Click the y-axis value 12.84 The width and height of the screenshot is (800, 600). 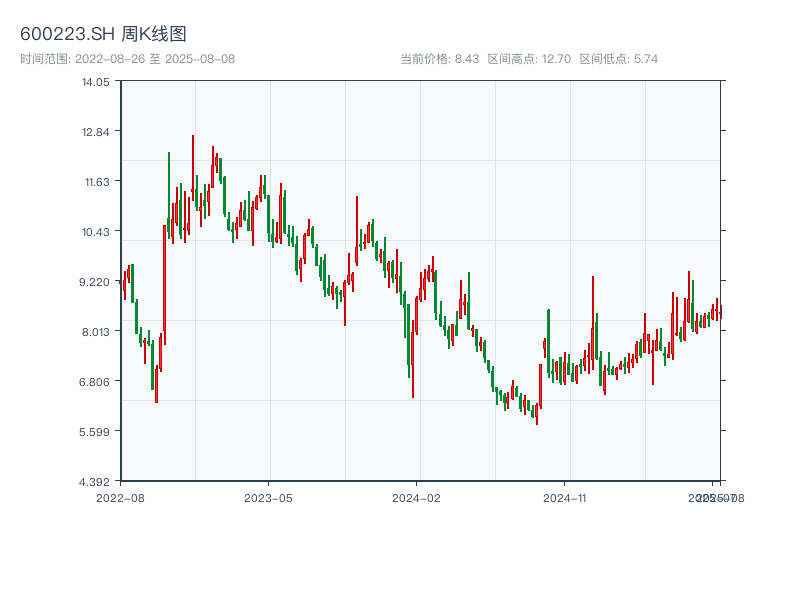(x=95, y=132)
